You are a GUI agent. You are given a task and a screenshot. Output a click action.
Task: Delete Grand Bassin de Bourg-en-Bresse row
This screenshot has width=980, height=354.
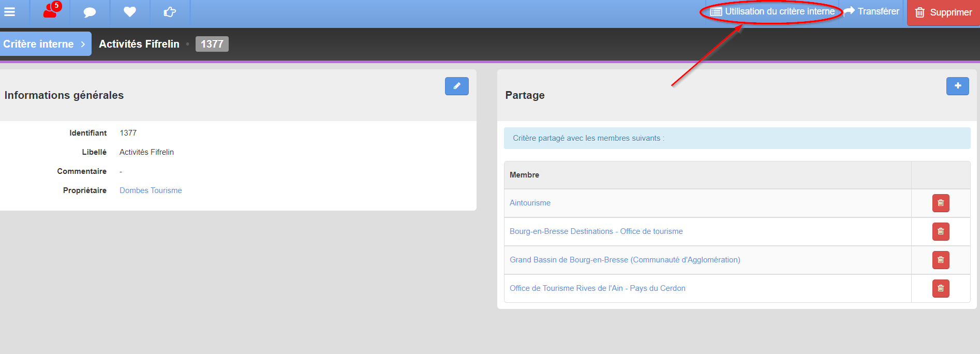pos(941,260)
